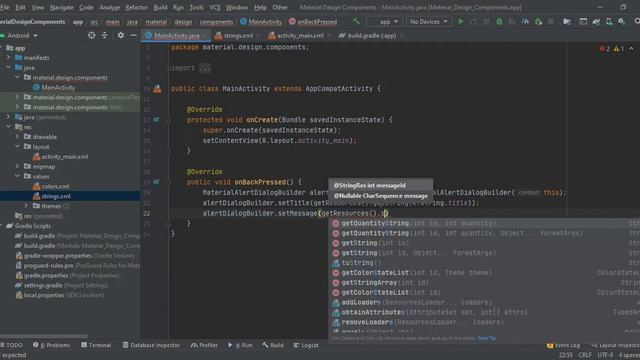Click the CRLF line separator status entry

coord(584,355)
